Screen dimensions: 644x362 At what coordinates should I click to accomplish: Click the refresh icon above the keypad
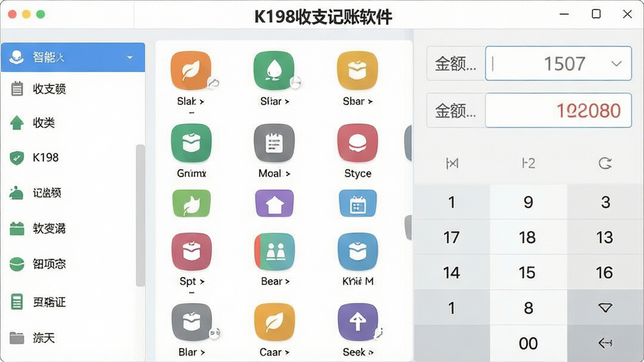(605, 163)
